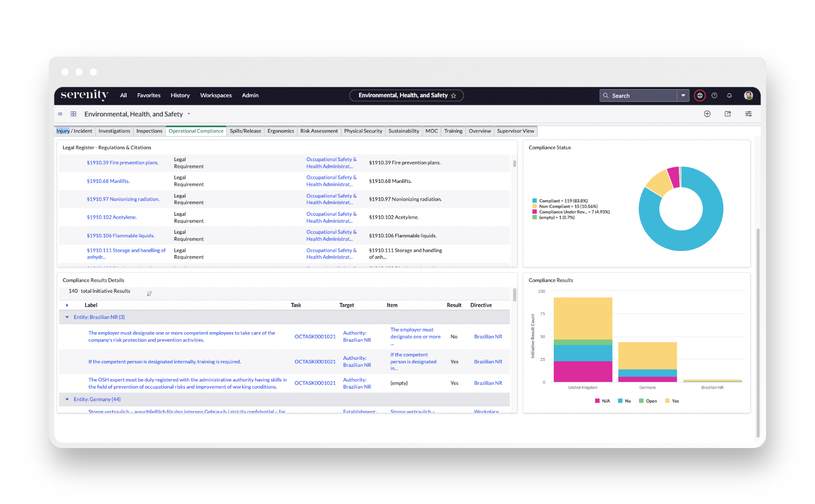815x504 pixels.
Task: Open the search dropdown arrow
Action: [x=683, y=95]
